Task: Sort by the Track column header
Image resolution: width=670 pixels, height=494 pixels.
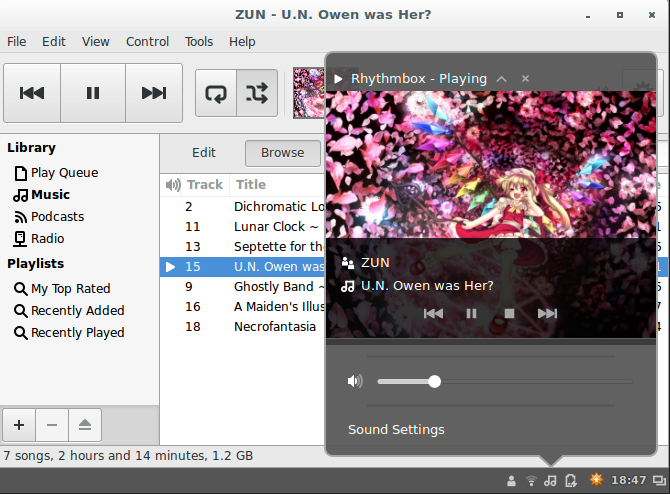Action: point(205,185)
